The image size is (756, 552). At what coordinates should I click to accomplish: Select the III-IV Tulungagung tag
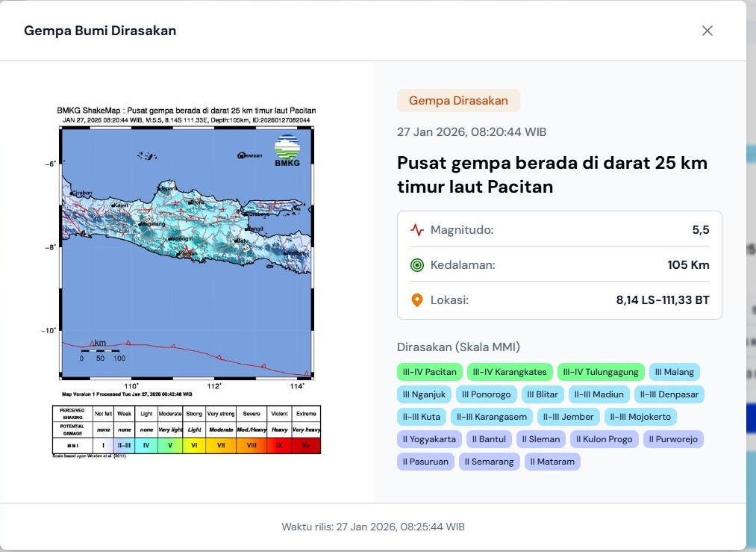pyautogui.click(x=600, y=372)
